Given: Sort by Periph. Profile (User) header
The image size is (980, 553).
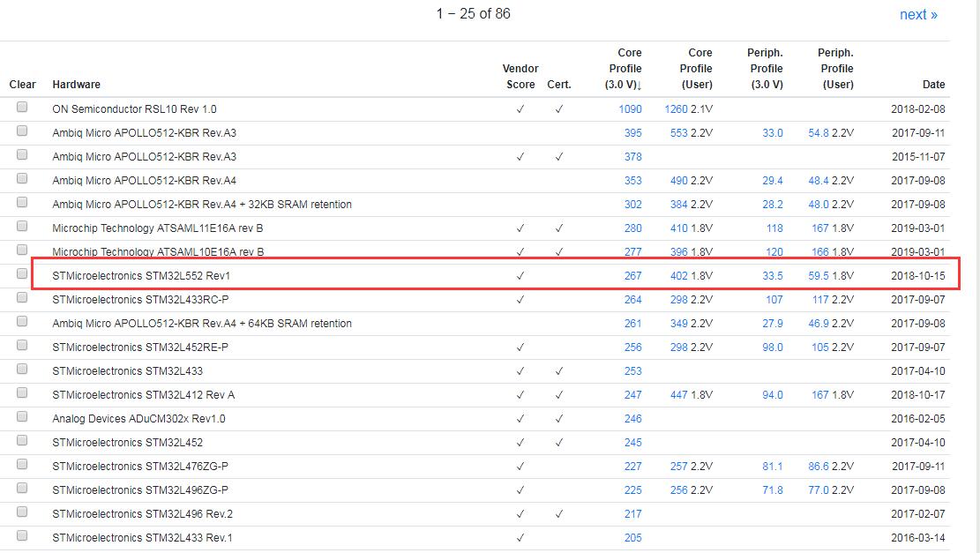Looking at the screenshot, I should pyautogui.click(x=836, y=69).
